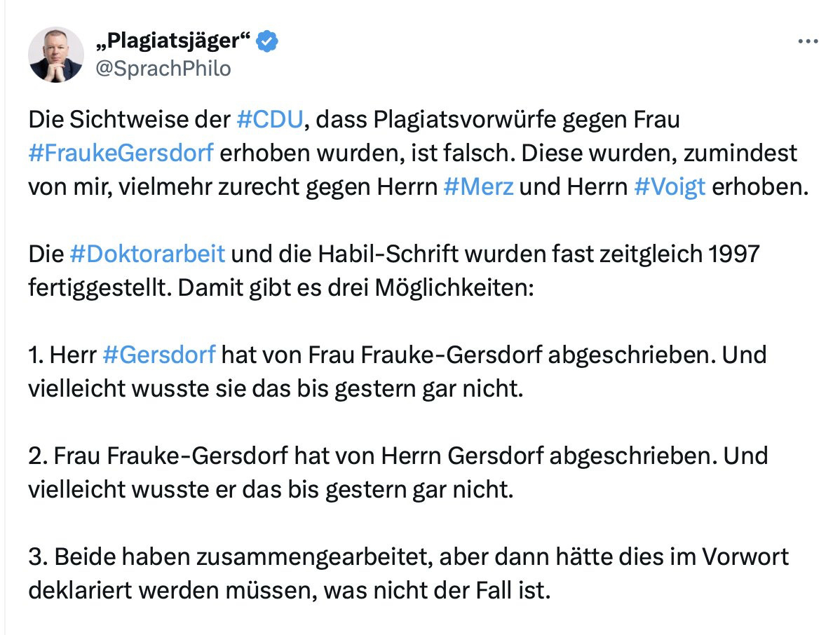This screenshot has width=840, height=635.
Task: Click the #Gersdorf hashtag in point 1
Action: [x=158, y=355]
